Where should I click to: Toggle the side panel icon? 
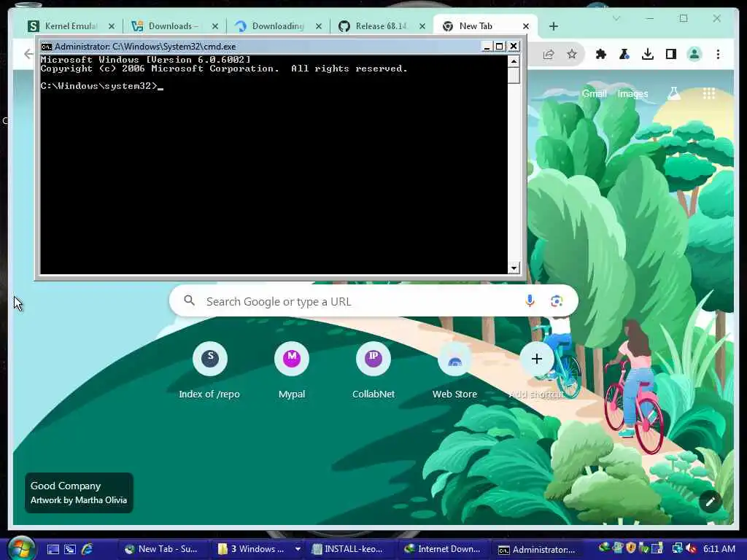[x=671, y=54]
